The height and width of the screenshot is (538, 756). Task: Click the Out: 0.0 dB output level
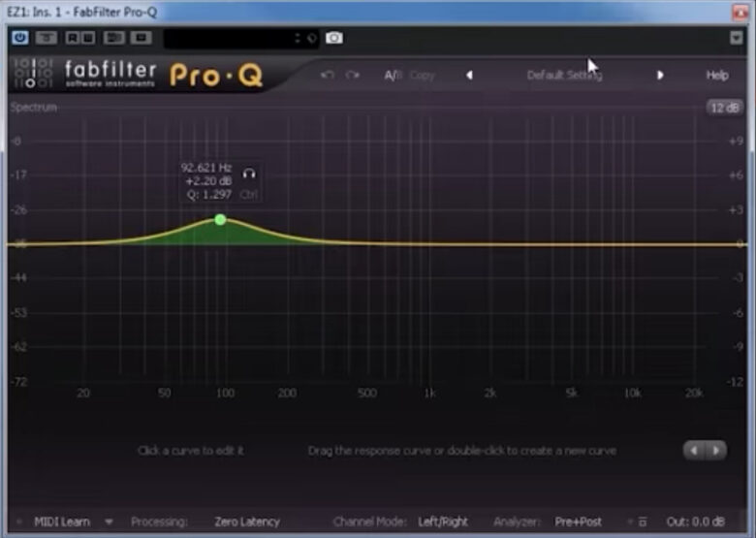click(x=695, y=522)
